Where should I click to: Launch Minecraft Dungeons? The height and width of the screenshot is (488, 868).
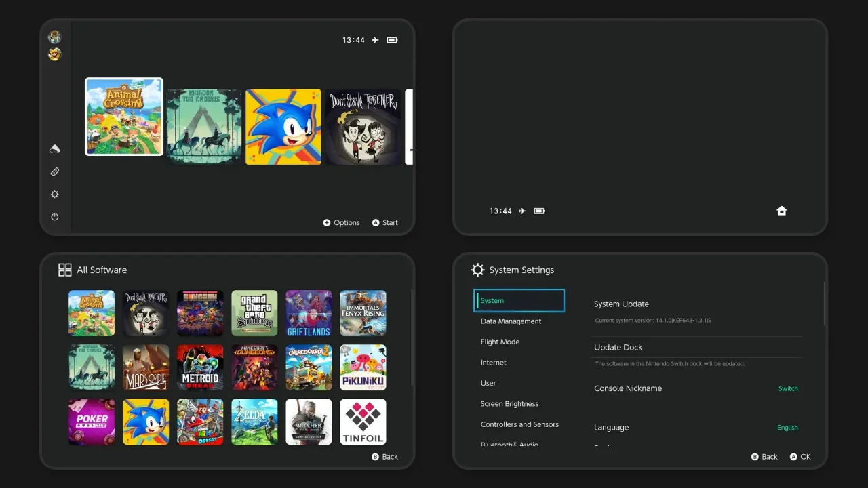click(254, 367)
